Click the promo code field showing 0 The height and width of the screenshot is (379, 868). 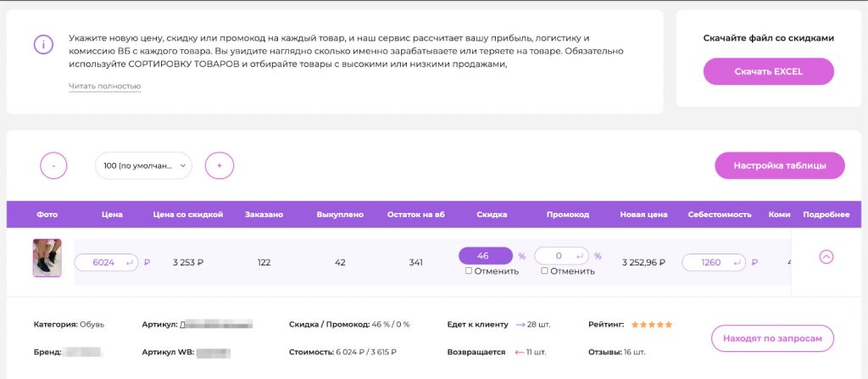click(561, 256)
